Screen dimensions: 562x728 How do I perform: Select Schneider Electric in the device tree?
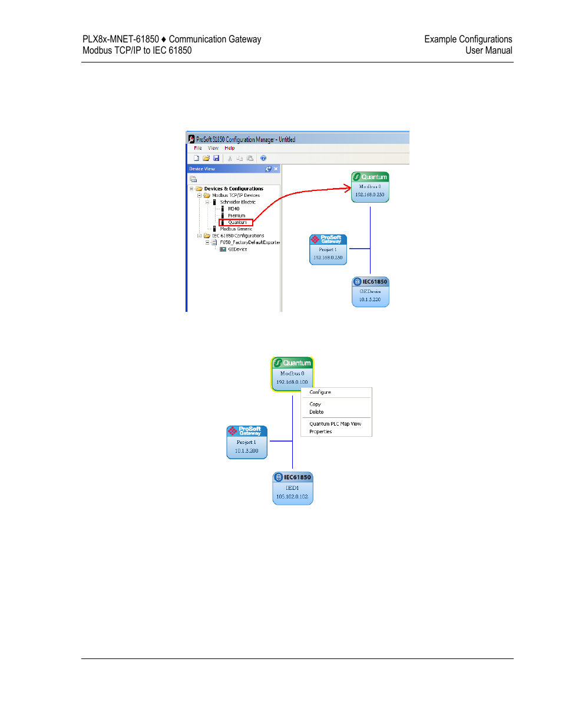click(238, 202)
